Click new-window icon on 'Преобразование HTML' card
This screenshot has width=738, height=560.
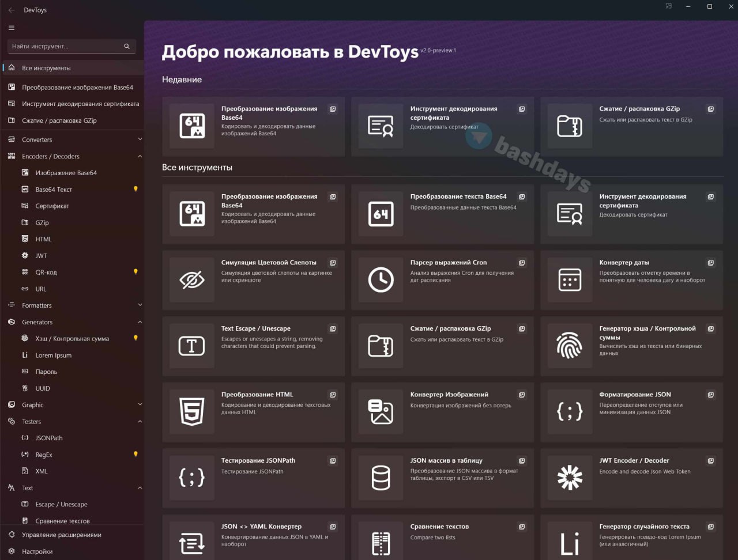tap(333, 395)
